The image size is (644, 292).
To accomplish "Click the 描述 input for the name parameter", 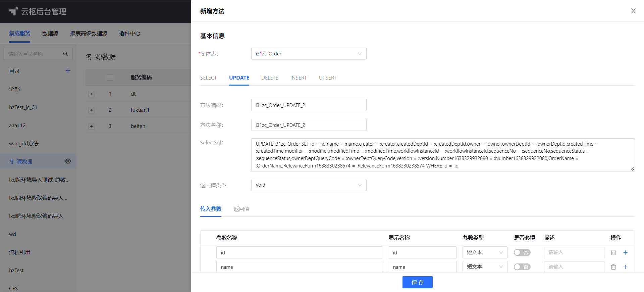I will click(x=574, y=267).
